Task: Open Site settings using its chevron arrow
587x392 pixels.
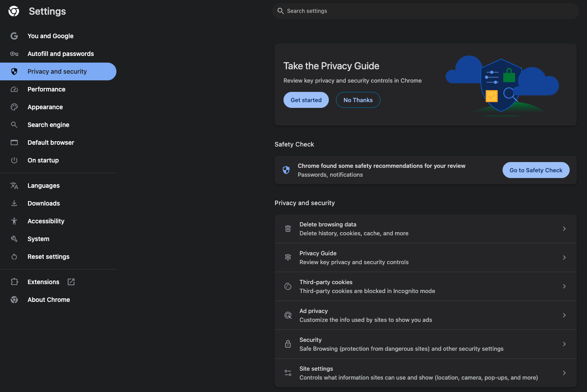Action: coord(564,373)
